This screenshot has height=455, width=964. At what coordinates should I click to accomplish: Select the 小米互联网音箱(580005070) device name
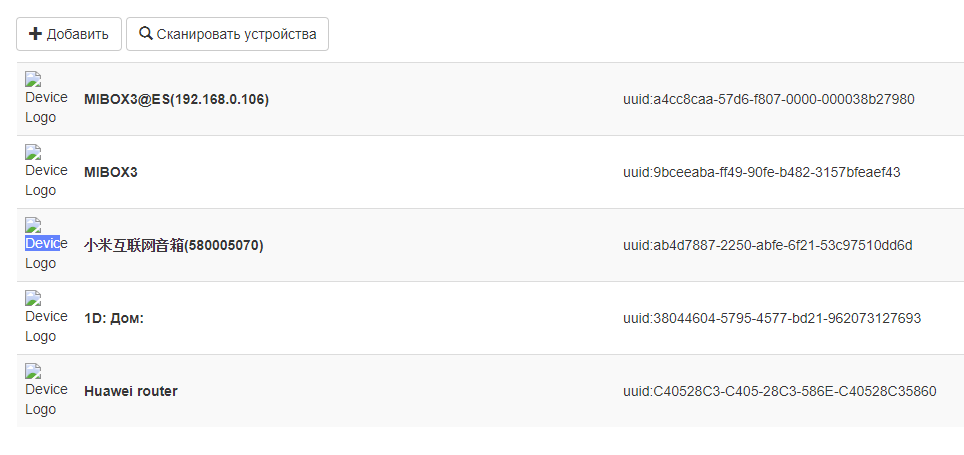pyautogui.click(x=173, y=245)
